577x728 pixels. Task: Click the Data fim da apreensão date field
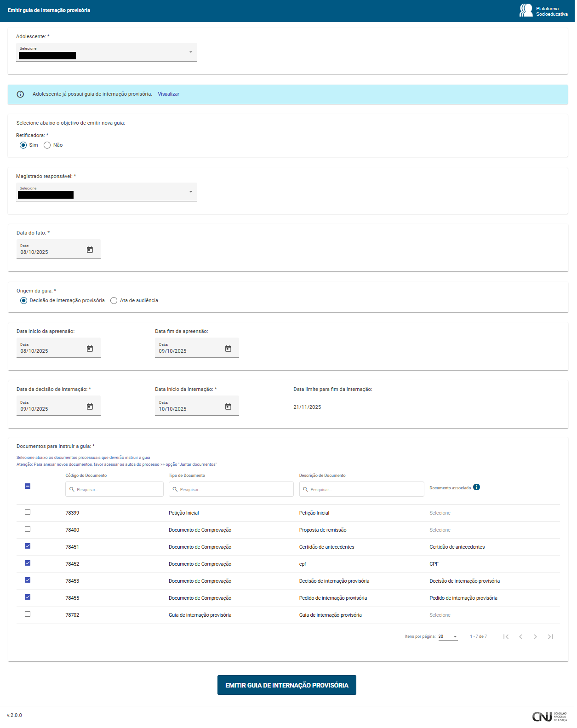tap(197, 348)
